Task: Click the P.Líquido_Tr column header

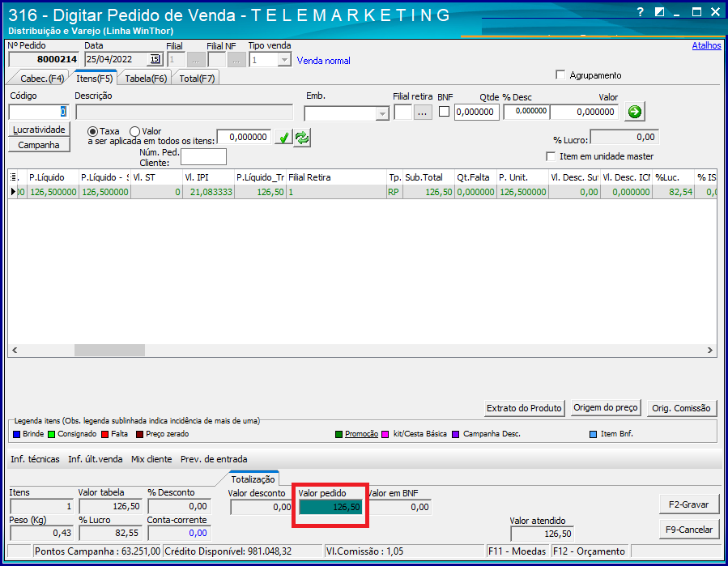Action: click(x=260, y=177)
